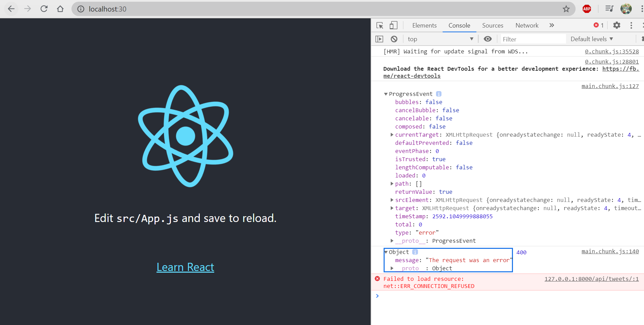This screenshot has height=325, width=644.
Task: Collapse the ProgressEvent object
Action: (x=386, y=94)
